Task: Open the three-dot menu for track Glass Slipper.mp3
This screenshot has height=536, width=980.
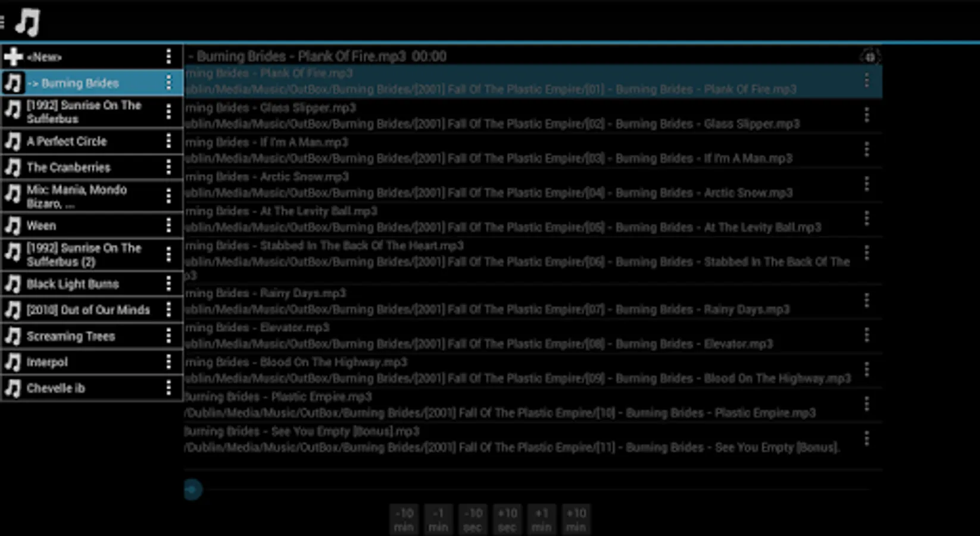Action: 867,115
